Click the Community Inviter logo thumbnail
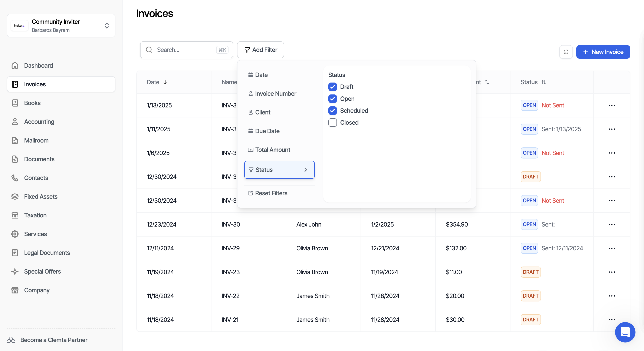644x351 pixels. coord(20,26)
